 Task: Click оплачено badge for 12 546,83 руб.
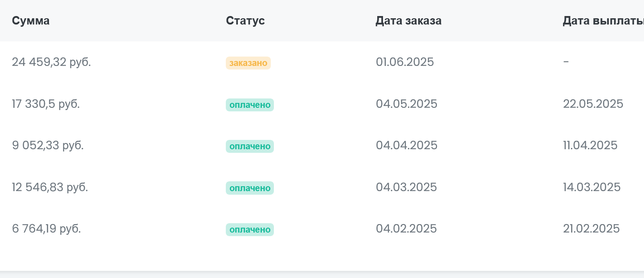tap(250, 188)
